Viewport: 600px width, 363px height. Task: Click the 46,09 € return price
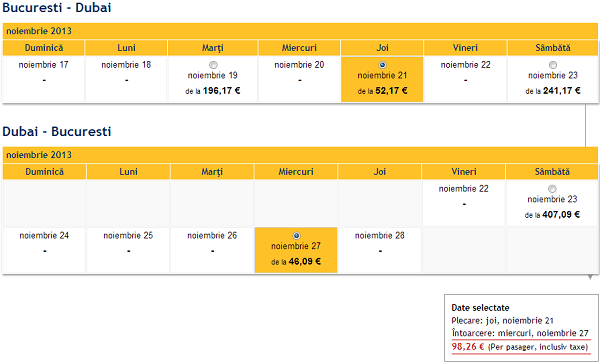click(305, 262)
